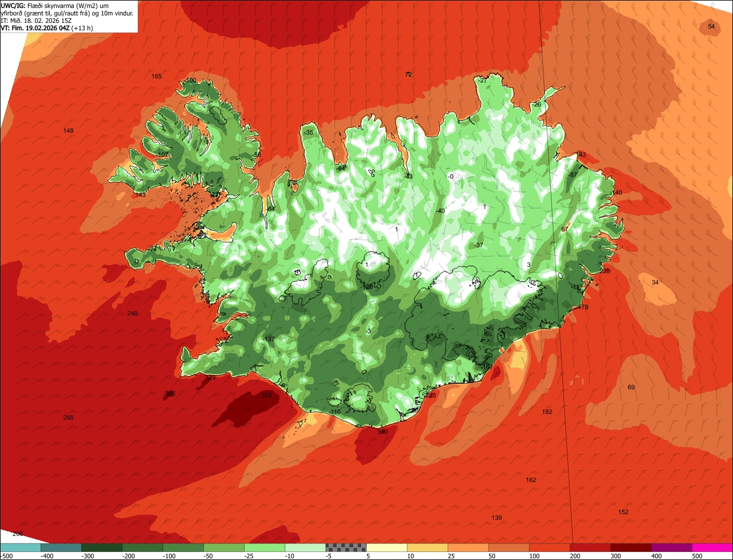
Task: Click the legend swatch between 100 and 200
Action: (550, 547)
